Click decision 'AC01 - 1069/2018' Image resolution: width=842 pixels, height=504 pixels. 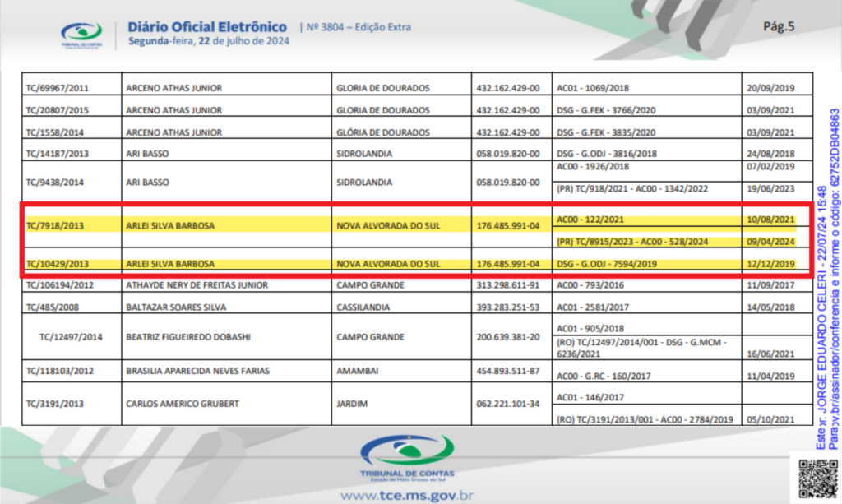(593, 88)
